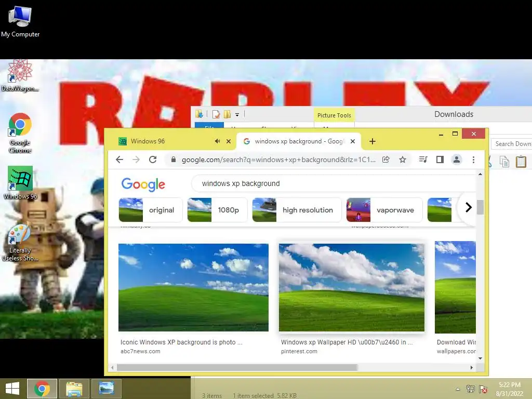Viewport: 532px width, 399px height.
Task: Open the Download Win... result caption
Action: coord(456,342)
